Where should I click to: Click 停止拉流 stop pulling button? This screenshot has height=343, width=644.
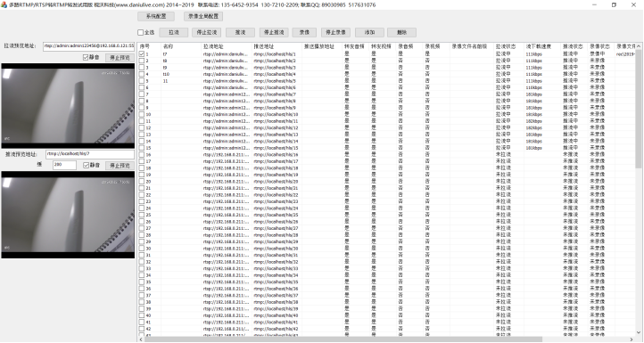207,32
